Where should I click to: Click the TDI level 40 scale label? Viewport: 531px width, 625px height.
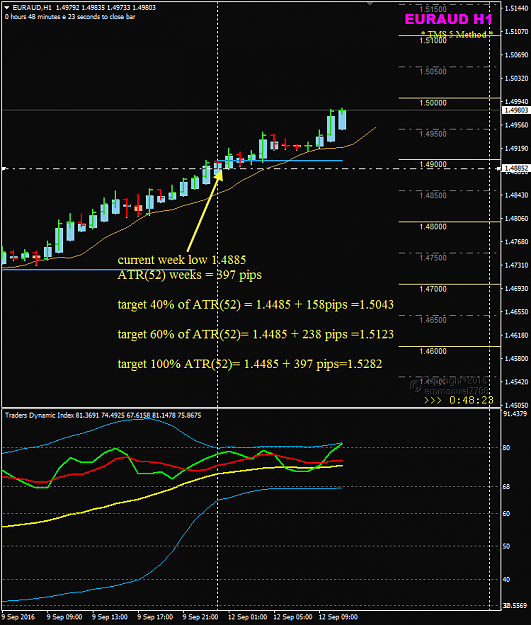click(507, 580)
